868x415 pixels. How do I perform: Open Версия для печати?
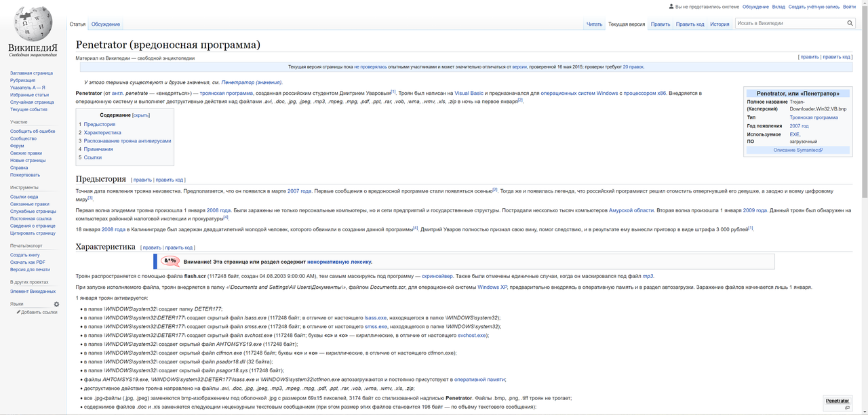(x=30, y=270)
